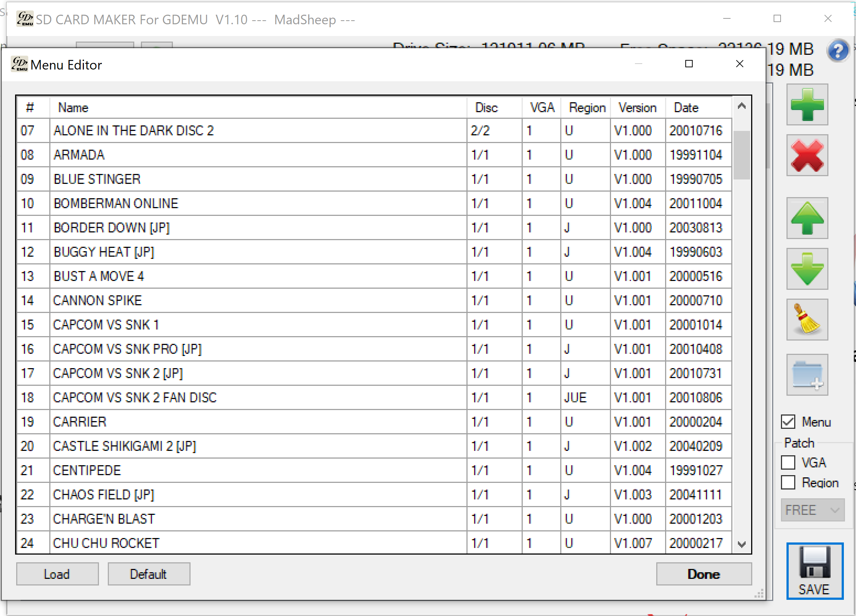Click the Default button
This screenshot has height=616, width=856.
[x=149, y=574]
